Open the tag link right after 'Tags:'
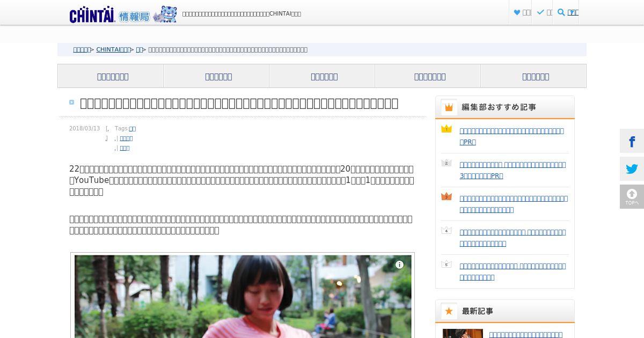The height and width of the screenshot is (338, 644). point(133,129)
